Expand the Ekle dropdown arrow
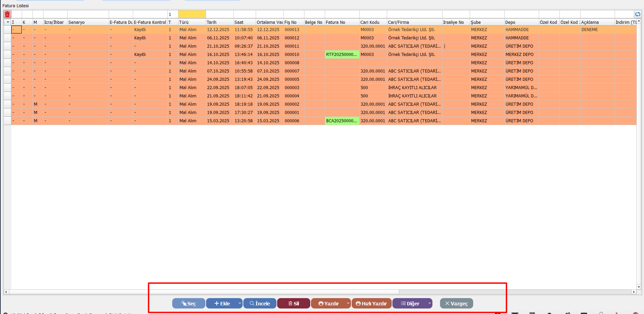 click(x=240, y=303)
